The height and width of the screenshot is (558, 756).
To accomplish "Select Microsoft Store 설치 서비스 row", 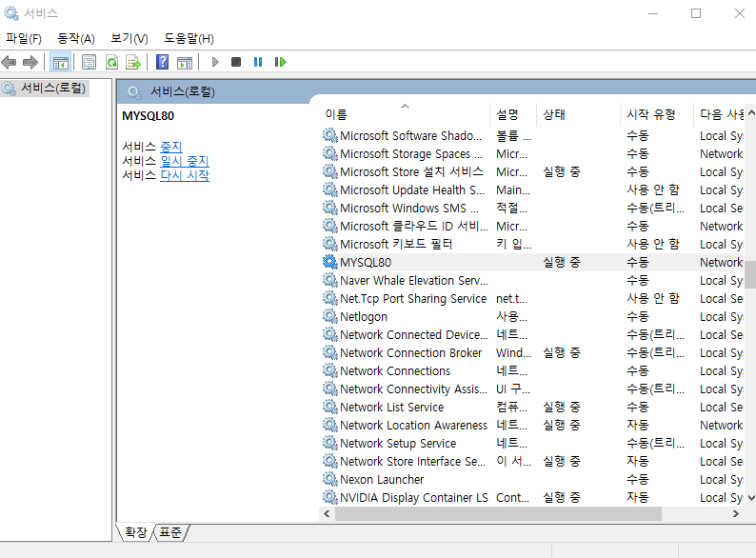I will (x=533, y=172).
